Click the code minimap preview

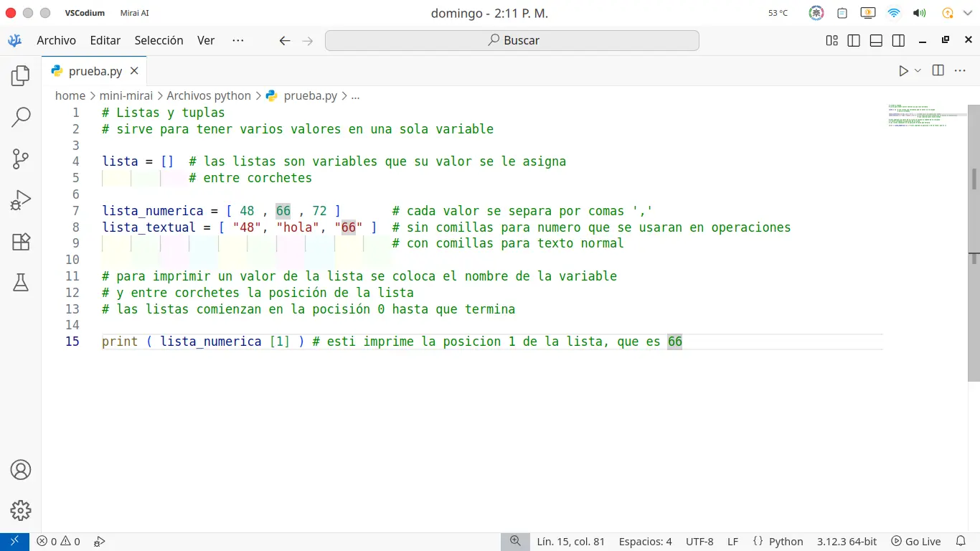pos(928,115)
